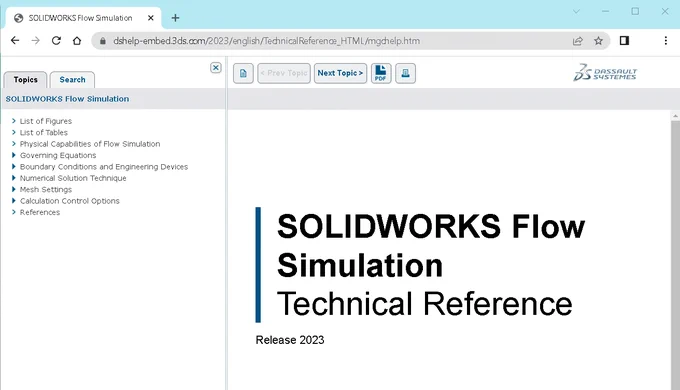
Task: Open the Mesh Settings topic
Action: coord(46,190)
